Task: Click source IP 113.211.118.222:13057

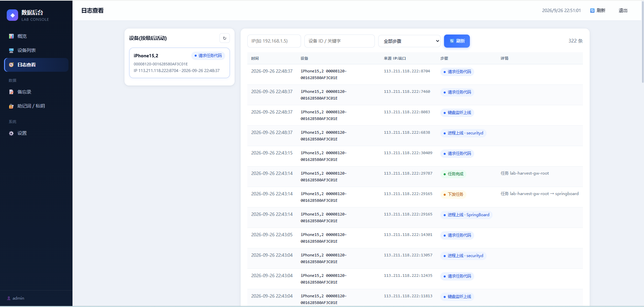Action: 408,255
